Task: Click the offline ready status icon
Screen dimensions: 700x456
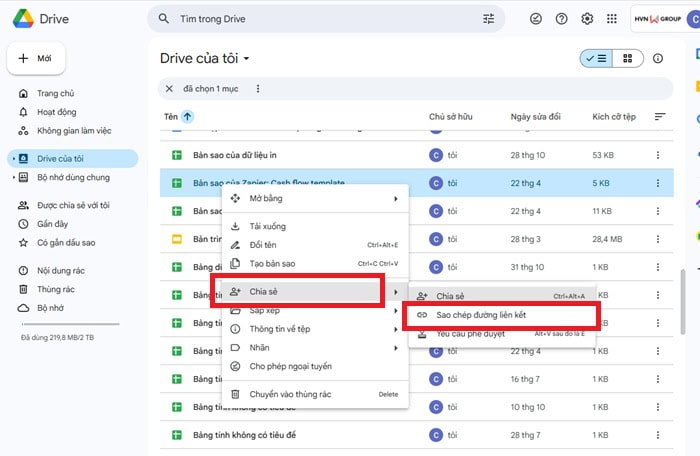Action: 536,18
